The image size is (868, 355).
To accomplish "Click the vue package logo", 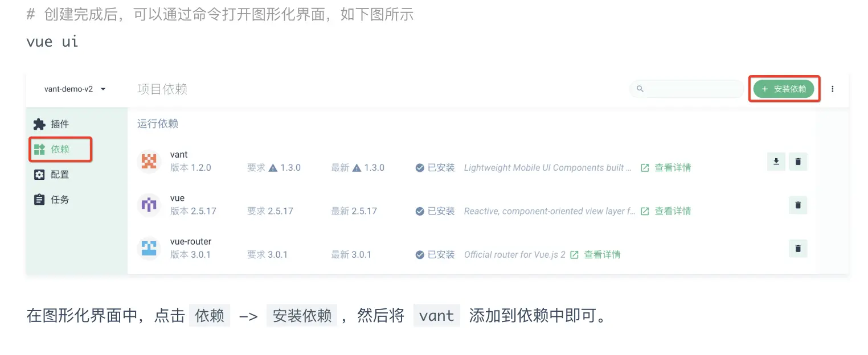I will (149, 205).
